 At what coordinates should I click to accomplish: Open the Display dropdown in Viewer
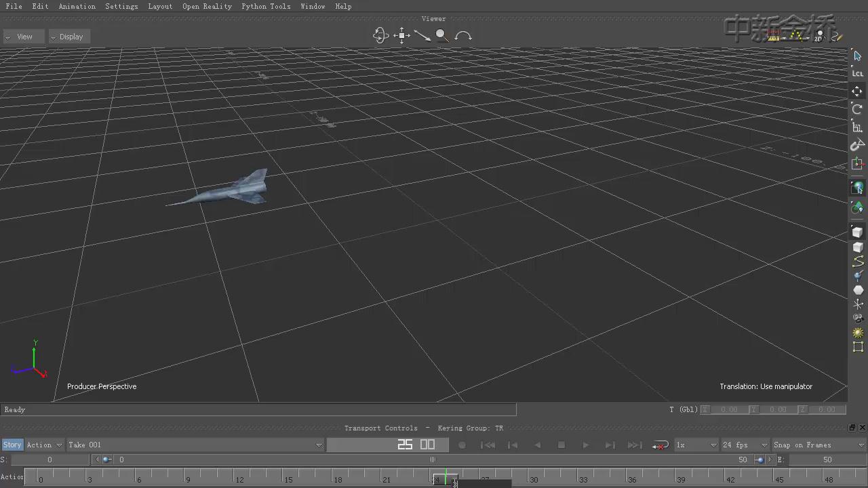(x=69, y=37)
